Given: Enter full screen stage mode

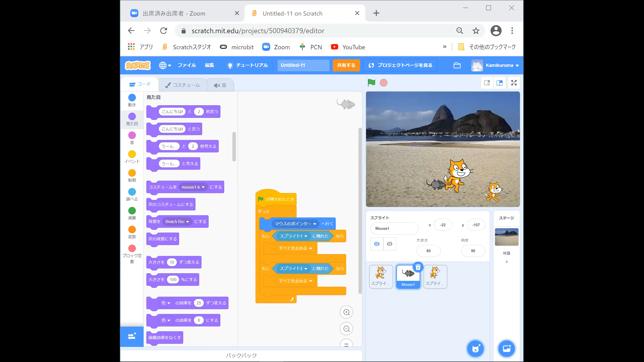Looking at the screenshot, I should (x=514, y=83).
